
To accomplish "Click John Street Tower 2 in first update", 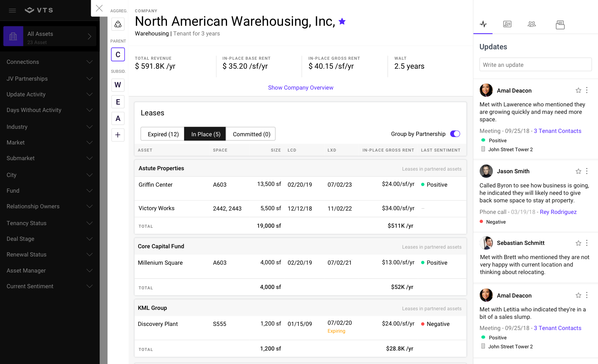I will pyautogui.click(x=510, y=150).
